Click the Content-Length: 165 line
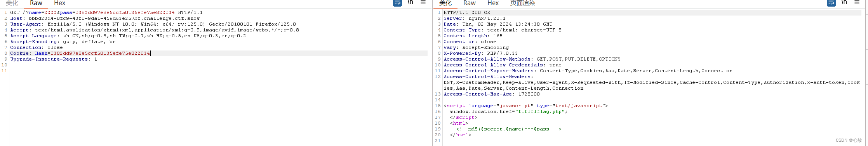Viewport: 868px width, 146px height. [473, 36]
